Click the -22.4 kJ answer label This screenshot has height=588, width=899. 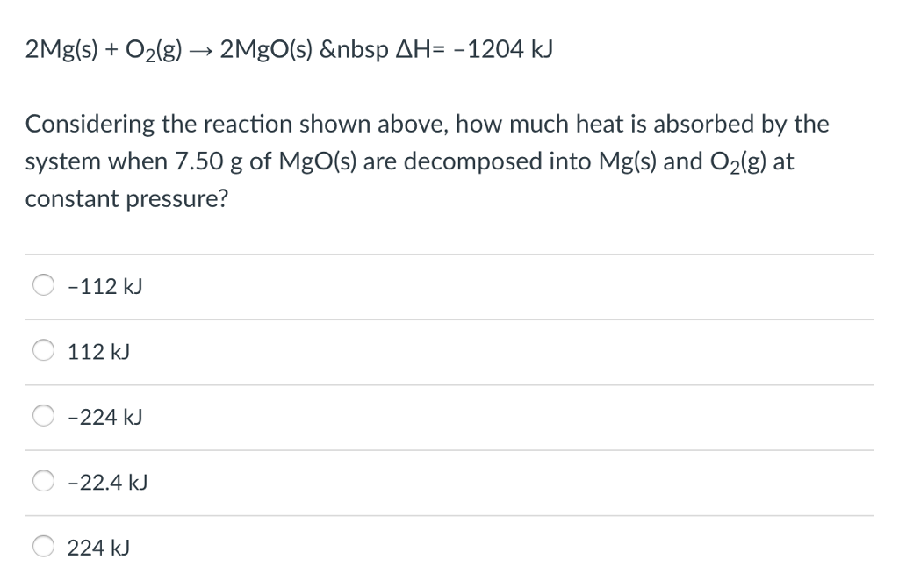107,482
